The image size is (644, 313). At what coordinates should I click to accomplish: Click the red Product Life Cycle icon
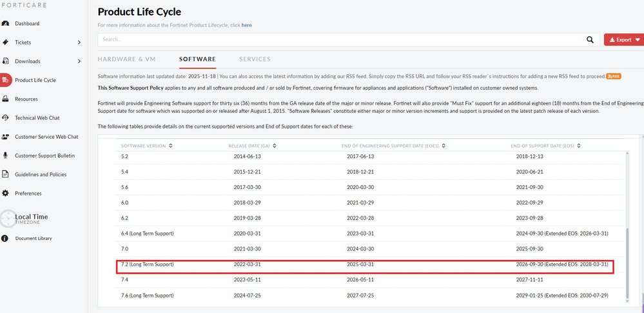point(5,80)
